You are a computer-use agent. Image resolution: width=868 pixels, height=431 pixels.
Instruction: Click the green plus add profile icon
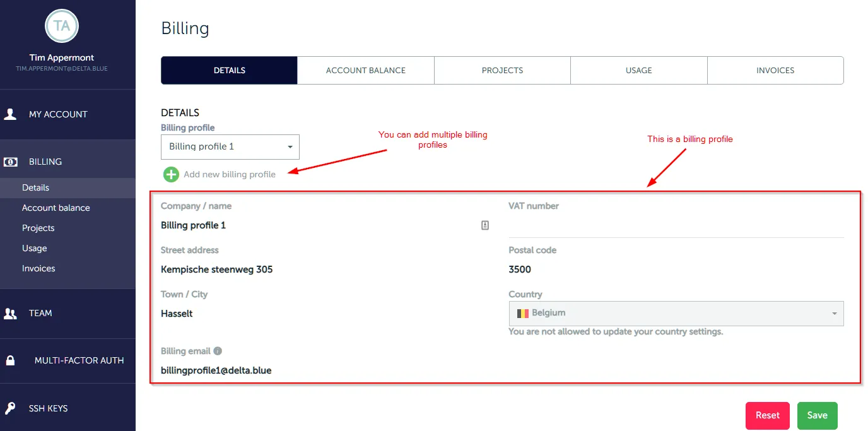click(x=170, y=174)
